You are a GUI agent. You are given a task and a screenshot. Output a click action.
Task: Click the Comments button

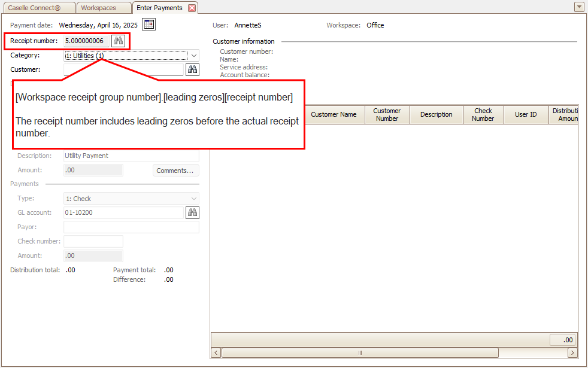[175, 171]
